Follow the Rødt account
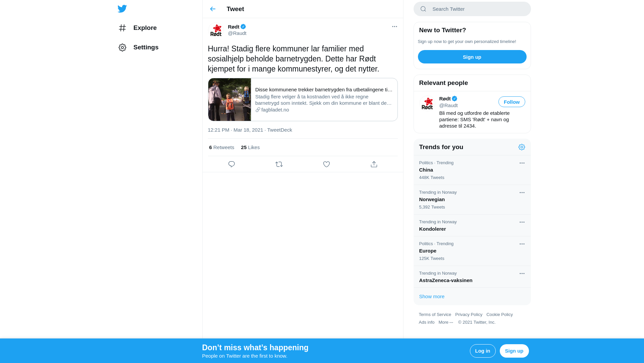Viewport: 644px width, 363px height. [x=512, y=102]
